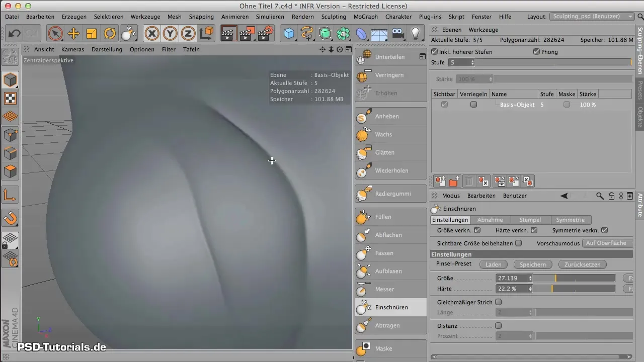This screenshot has height=362, width=644.
Task: Toggle the Phong checkbox
Action: tap(536, 52)
